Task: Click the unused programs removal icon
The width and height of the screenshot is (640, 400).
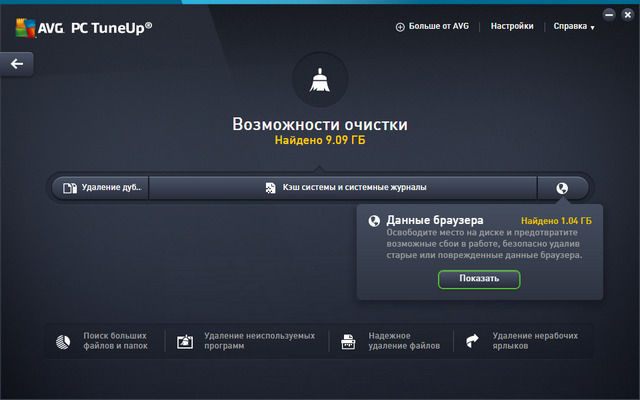Action: click(184, 341)
